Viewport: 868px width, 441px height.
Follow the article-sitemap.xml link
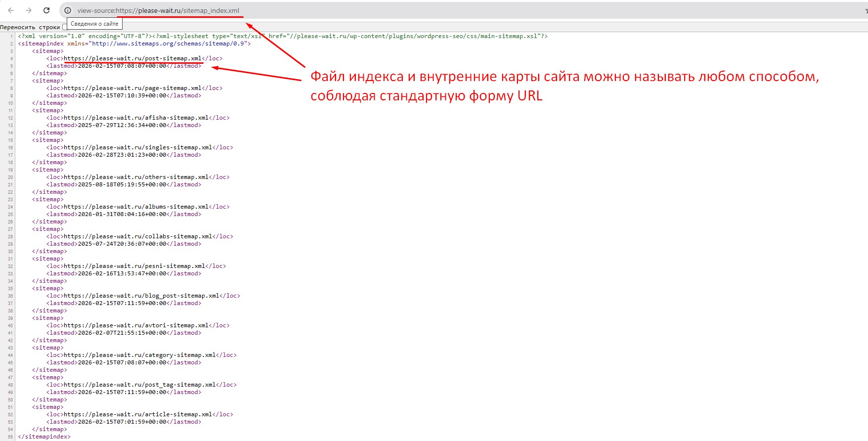[138, 414]
